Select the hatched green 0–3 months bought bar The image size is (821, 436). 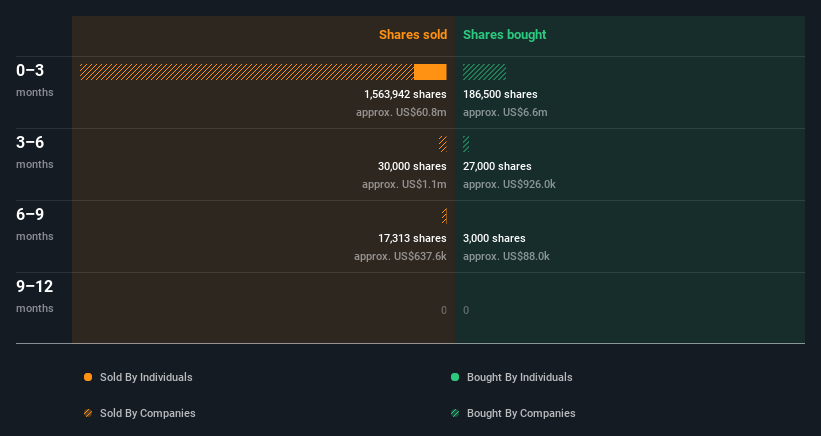(x=484, y=72)
